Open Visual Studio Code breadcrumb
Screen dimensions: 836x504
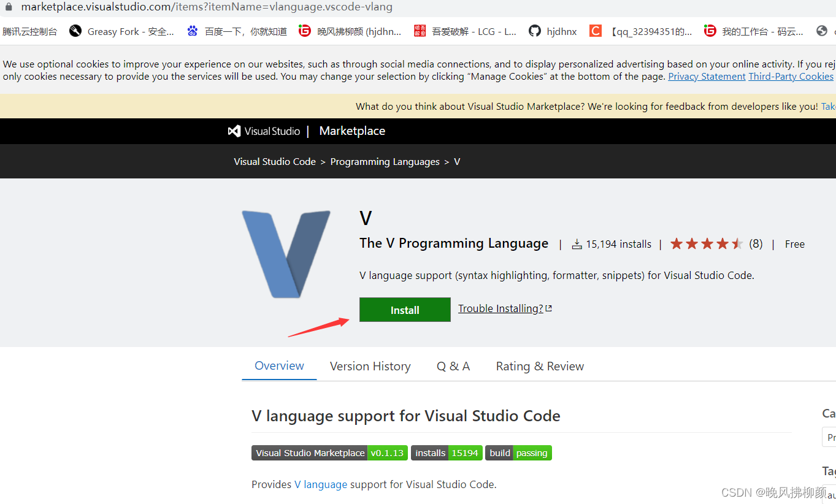275,162
